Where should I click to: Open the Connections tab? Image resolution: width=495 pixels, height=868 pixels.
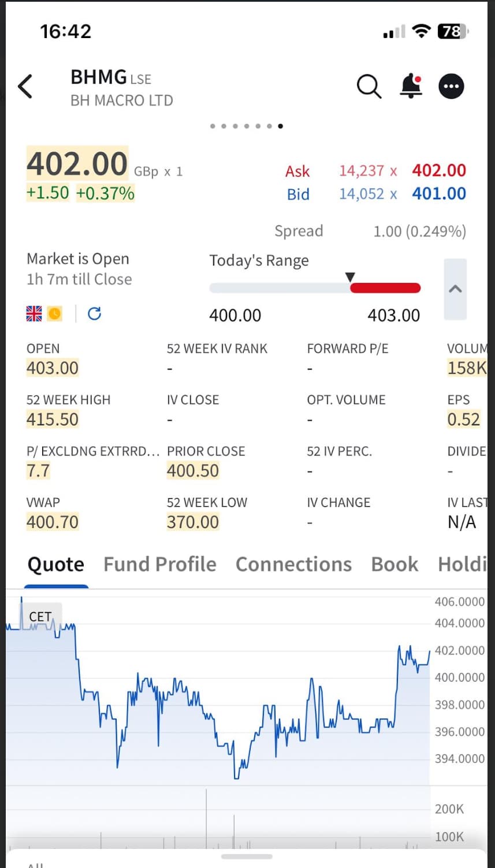pos(293,564)
